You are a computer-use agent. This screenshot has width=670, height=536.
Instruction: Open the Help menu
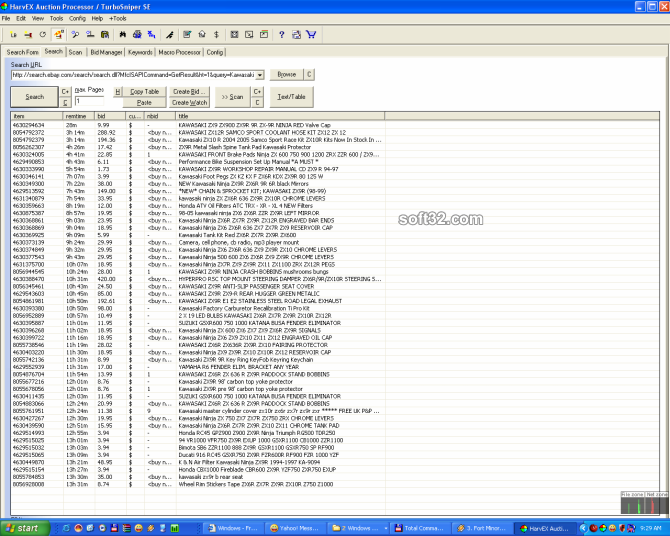[x=97, y=18]
